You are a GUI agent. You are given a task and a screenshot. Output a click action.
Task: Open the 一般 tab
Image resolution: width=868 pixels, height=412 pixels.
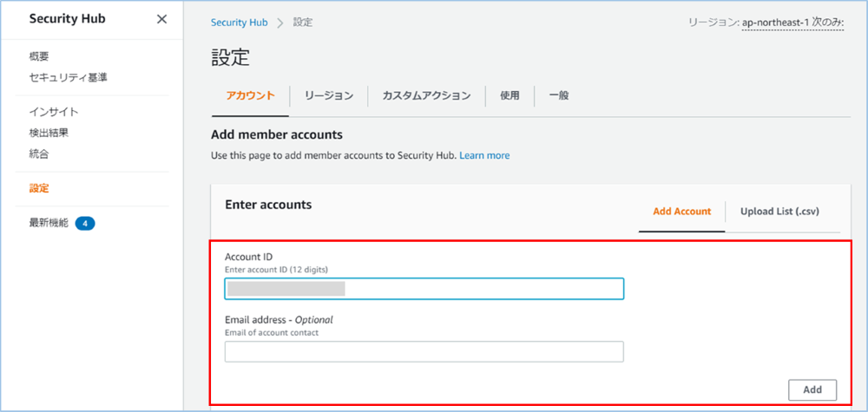(558, 96)
